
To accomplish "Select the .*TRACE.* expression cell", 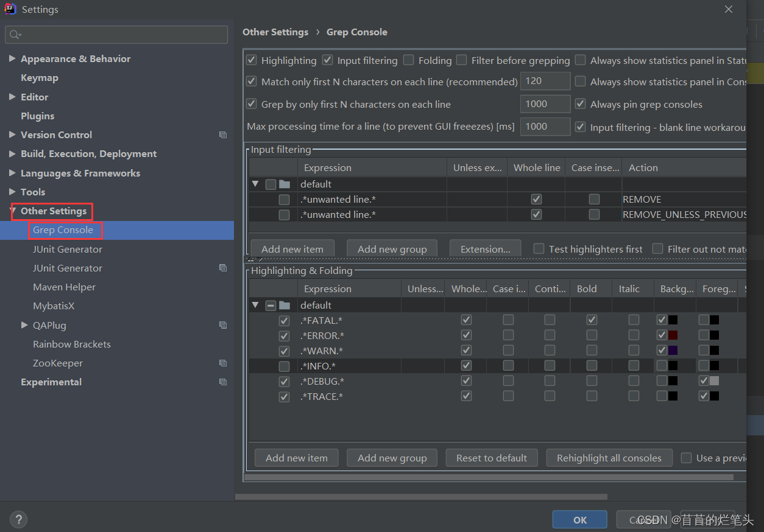I will tap(350, 396).
